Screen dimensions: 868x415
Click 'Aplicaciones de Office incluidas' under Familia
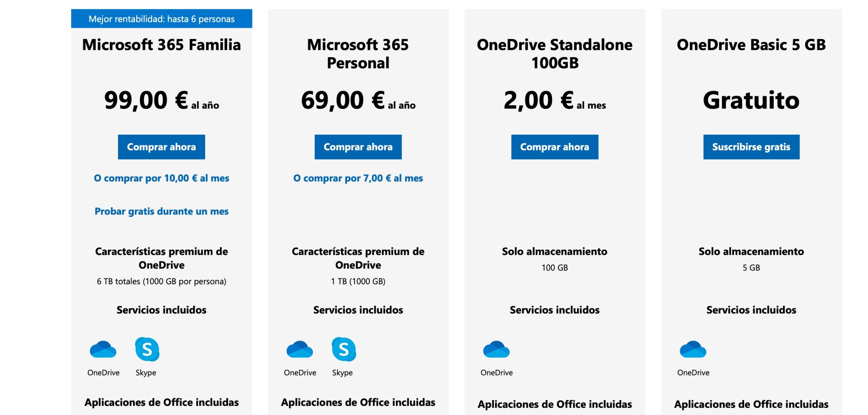click(162, 403)
